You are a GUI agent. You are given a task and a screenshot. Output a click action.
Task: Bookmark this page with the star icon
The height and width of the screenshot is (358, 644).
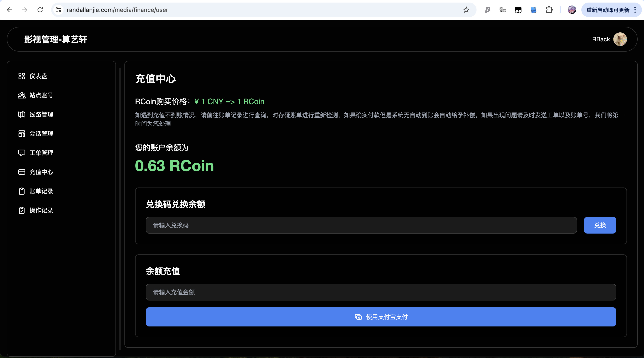tap(466, 10)
